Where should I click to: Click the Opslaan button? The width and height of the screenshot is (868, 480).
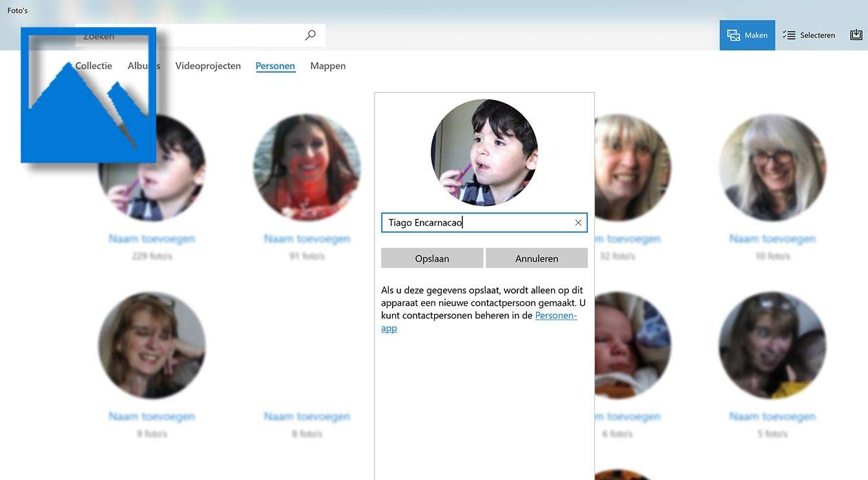pos(431,257)
